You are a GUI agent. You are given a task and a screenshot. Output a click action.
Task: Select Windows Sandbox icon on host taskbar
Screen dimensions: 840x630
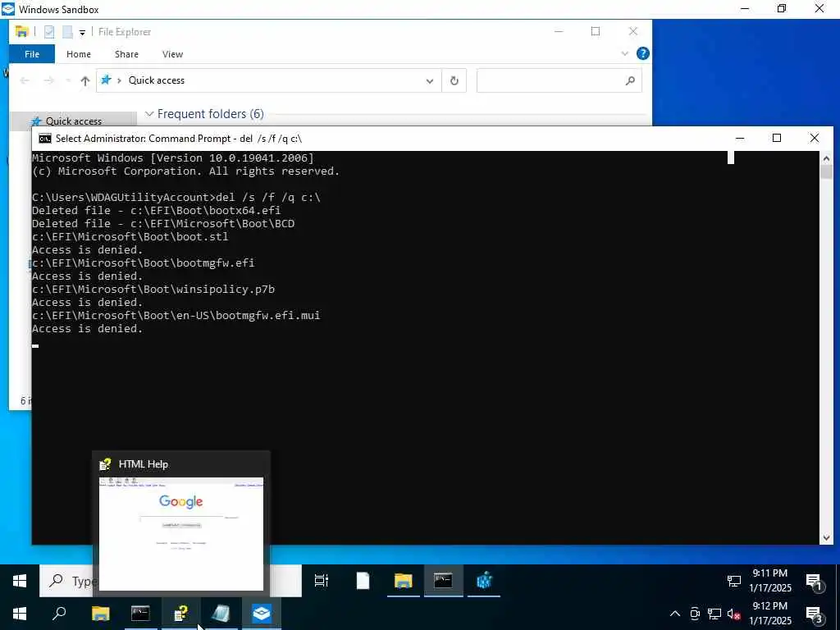pos(262,614)
